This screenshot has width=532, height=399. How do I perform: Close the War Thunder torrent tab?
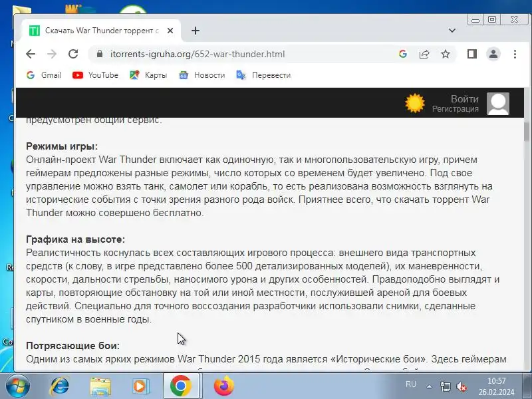click(x=170, y=31)
